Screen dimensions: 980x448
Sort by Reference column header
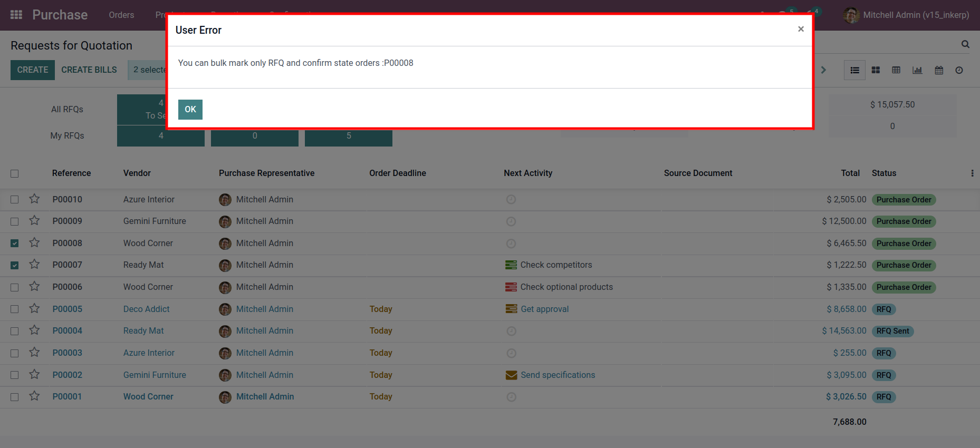71,173
